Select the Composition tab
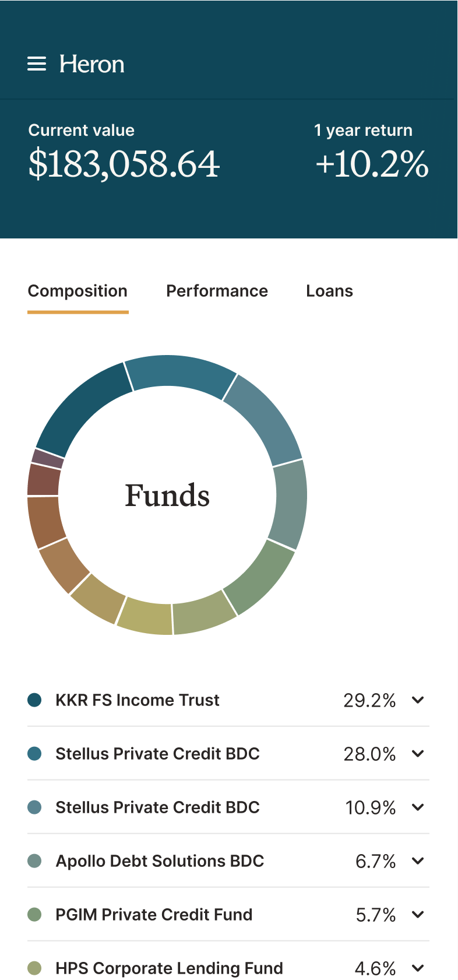 77,291
